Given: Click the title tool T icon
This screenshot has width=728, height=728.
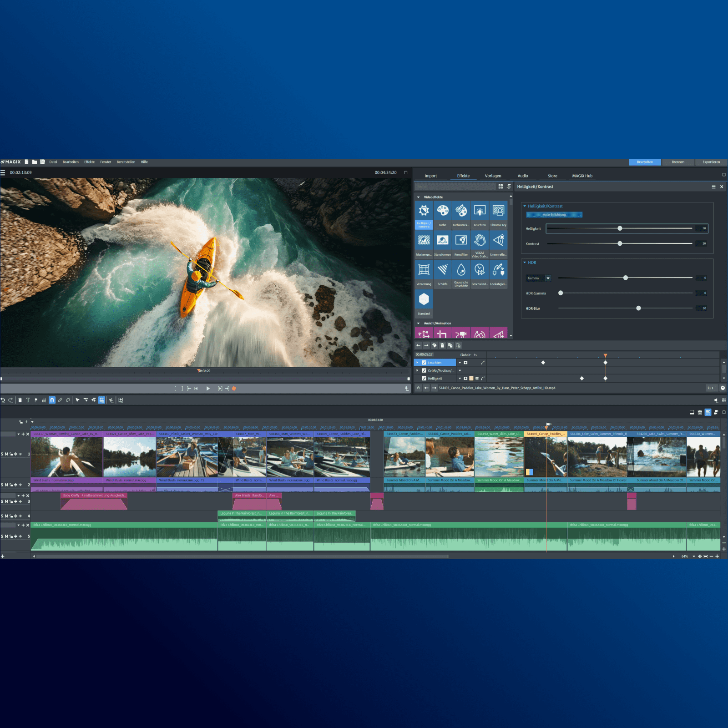Looking at the screenshot, I should (x=28, y=400).
